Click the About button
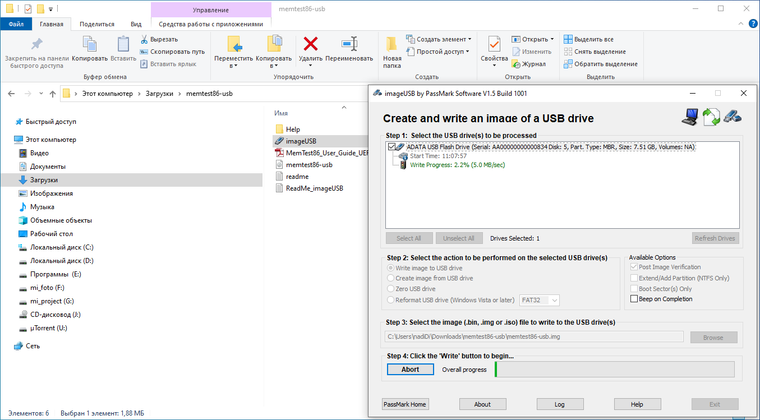 pyautogui.click(x=482, y=404)
